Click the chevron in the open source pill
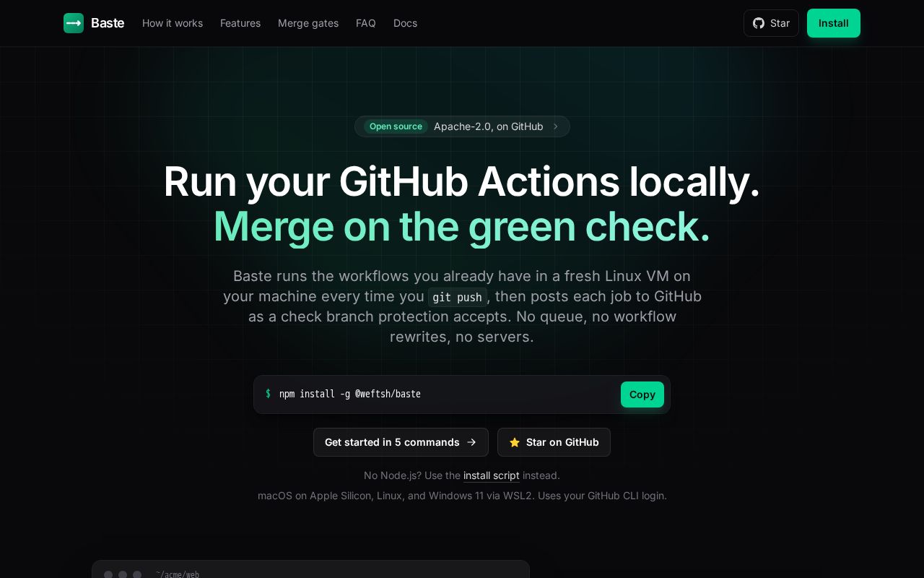Screen dimensions: 924x578 [555, 126]
